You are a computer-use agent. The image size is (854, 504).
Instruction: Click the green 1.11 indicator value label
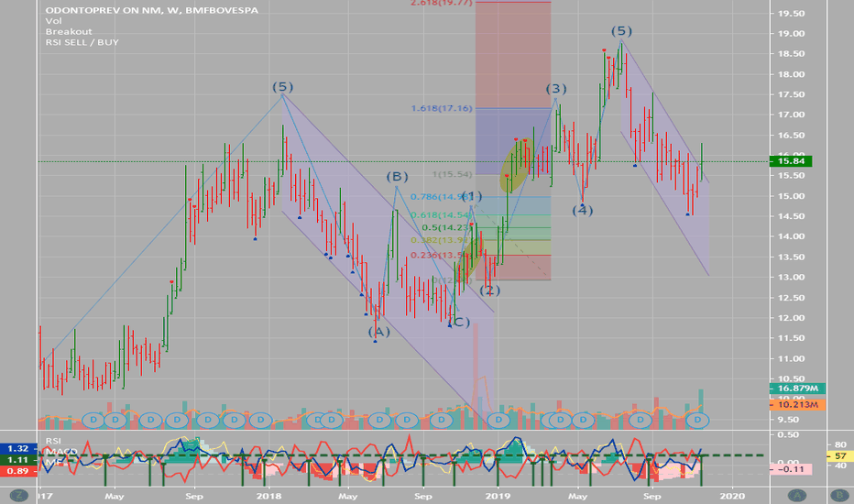[x=18, y=460]
